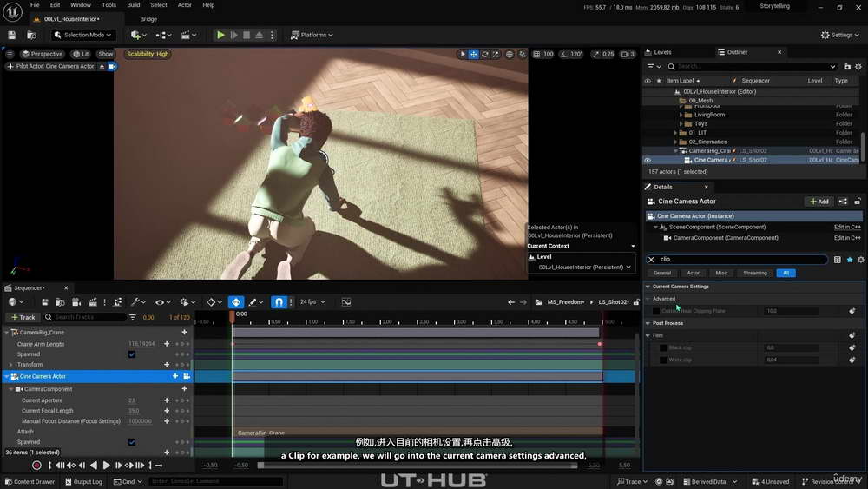Image resolution: width=868 pixels, height=489 pixels.
Task: Toggle Spawned checkbox under CameraRig_Crane
Action: 132,354
